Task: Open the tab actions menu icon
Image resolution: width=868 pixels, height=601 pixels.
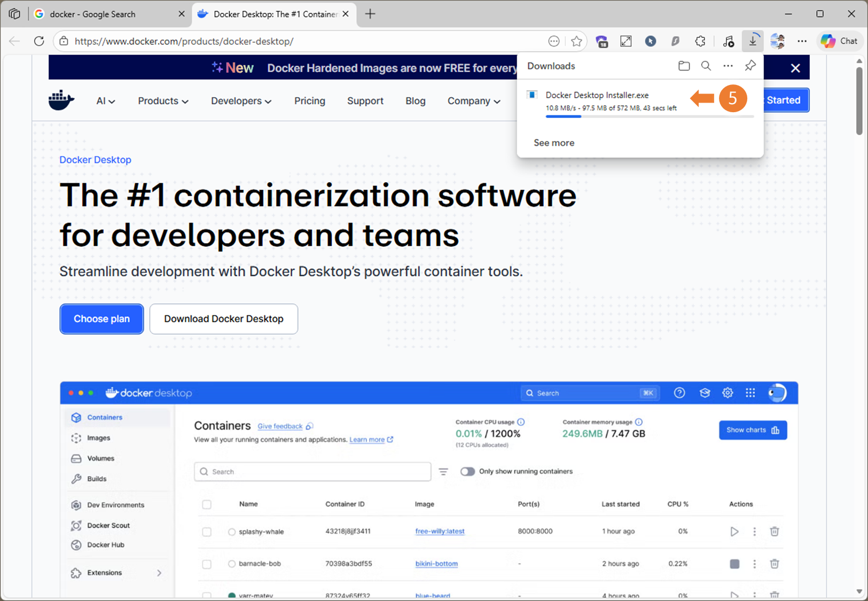Action: click(x=14, y=14)
